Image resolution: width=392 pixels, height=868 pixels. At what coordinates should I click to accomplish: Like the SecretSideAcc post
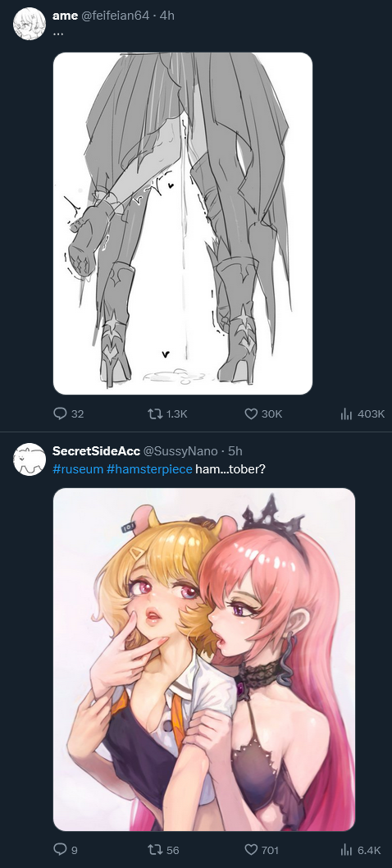[251, 850]
